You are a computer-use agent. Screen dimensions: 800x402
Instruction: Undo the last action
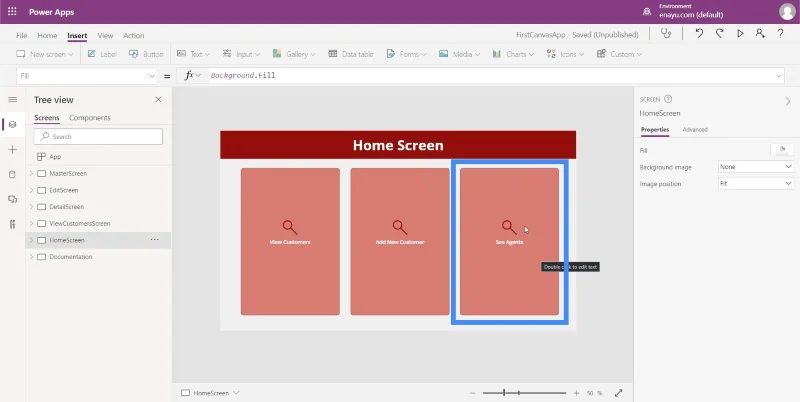699,34
